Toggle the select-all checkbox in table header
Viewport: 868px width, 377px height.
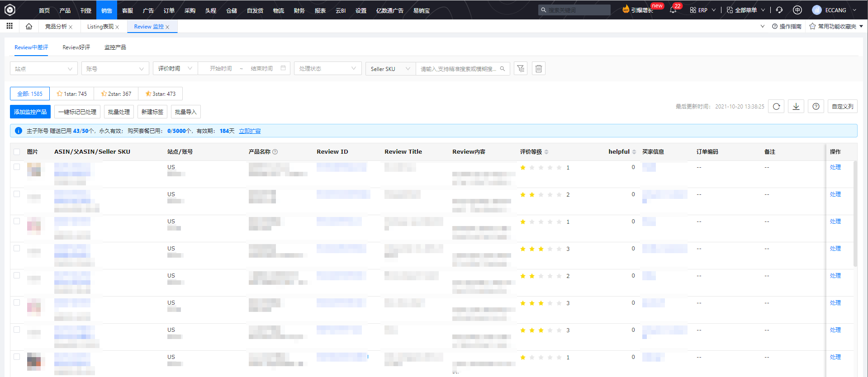pyautogui.click(x=17, y=152)
